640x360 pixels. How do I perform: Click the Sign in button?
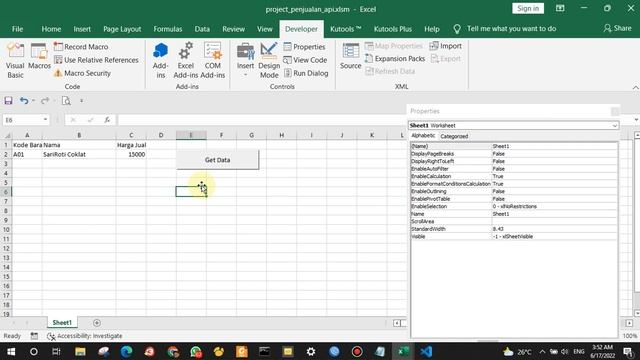click(x=528, y=9)
